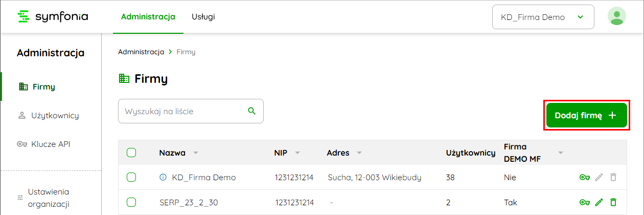Open the KD_Firma Demo company dropdown

[543, 17]
